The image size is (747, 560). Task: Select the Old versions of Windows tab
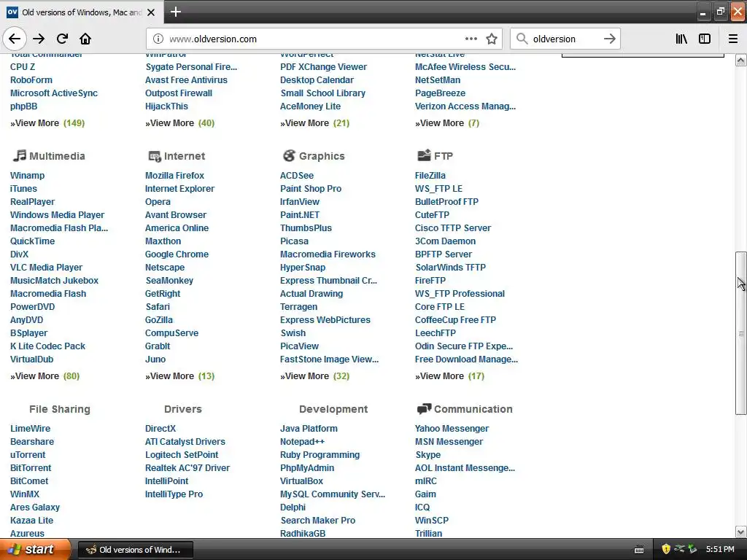click(82, 12)
